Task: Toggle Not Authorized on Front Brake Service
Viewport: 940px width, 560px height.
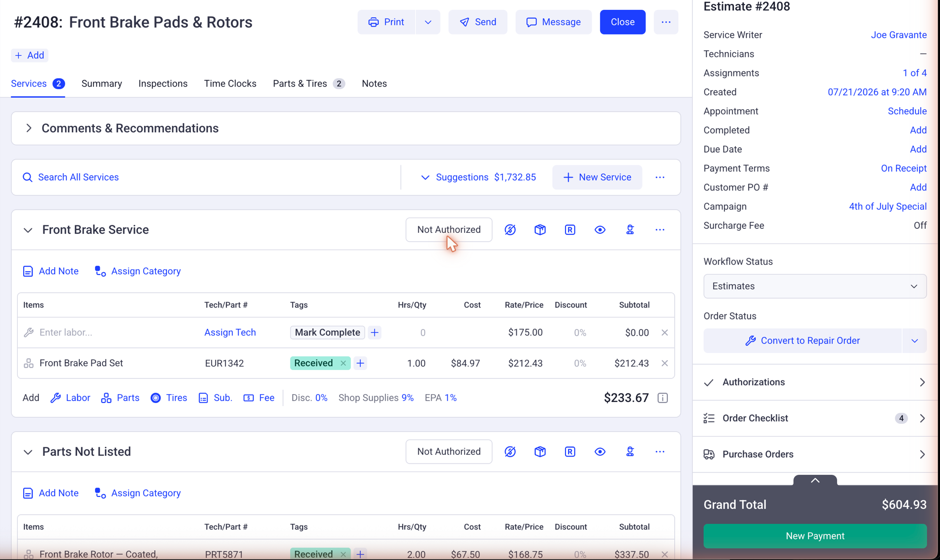Action: pos(449,230)
